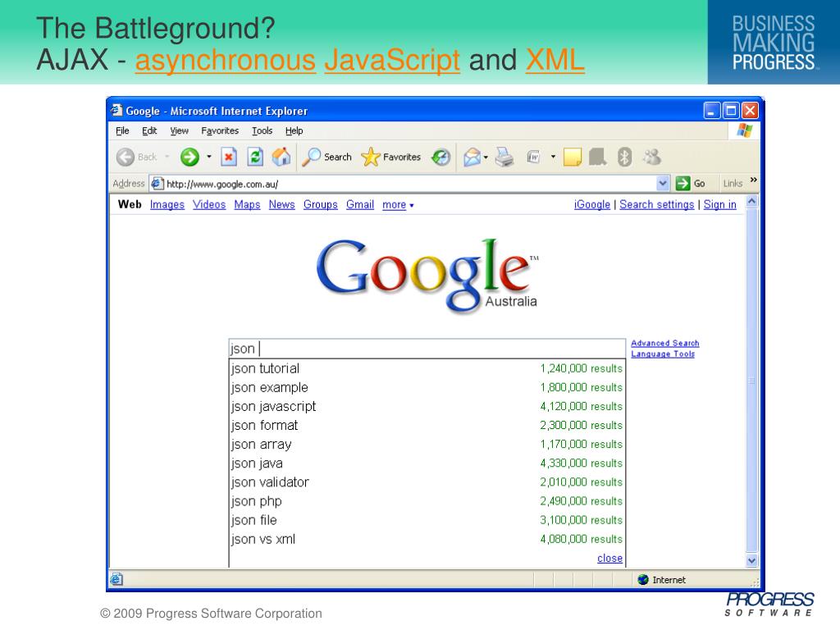Select 'json javascript' suggestion
This screenshot has width=840, height=630.
click(427, 406)
